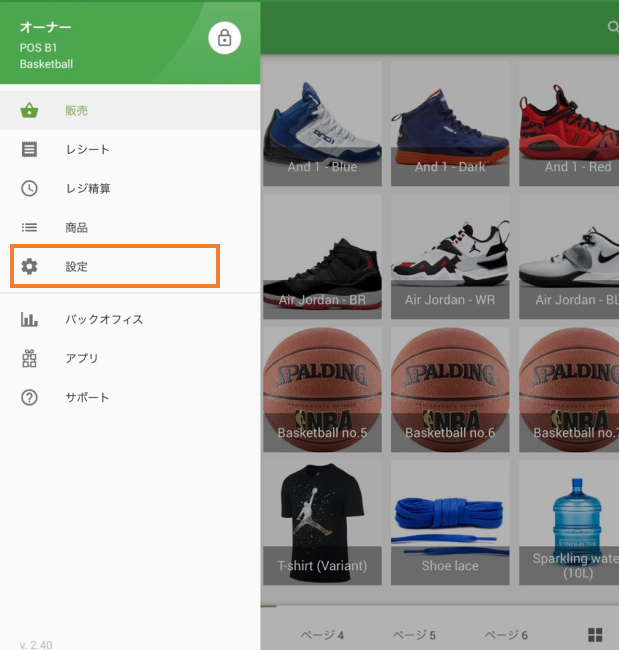Pick the Shoe lace product tile
619x650 pixels.
(x=450, y=522)
